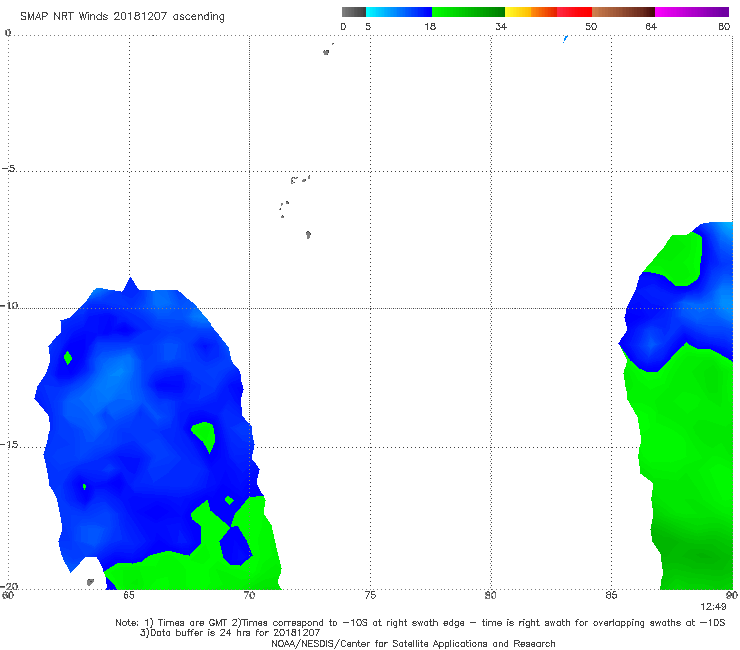The width and height of the screenshot is (740, 650).
Task: Click the yellow-orange color scale segment
Action: coord(531,12)
